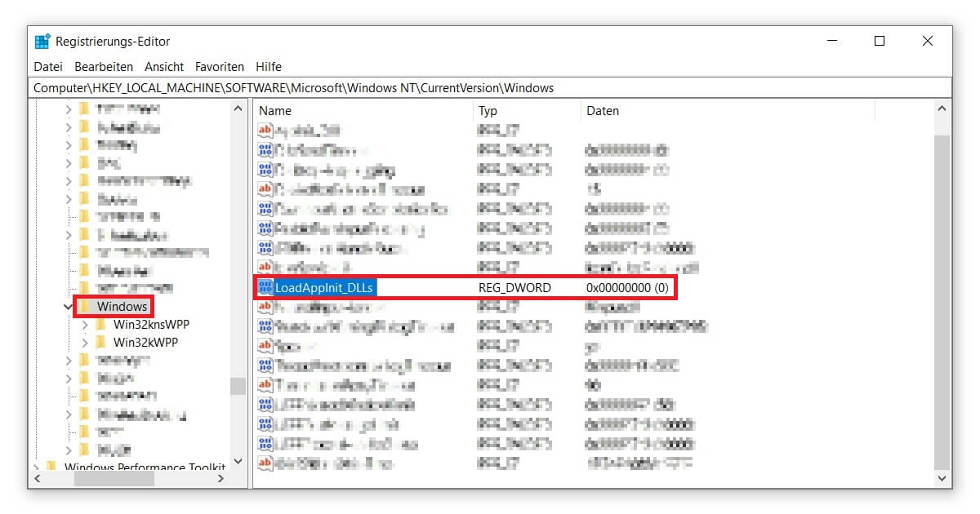Image resolution: width=980 pixels, height=514 pixels.
Task: Select the Win32kWPP tree item
Action: 145,343
